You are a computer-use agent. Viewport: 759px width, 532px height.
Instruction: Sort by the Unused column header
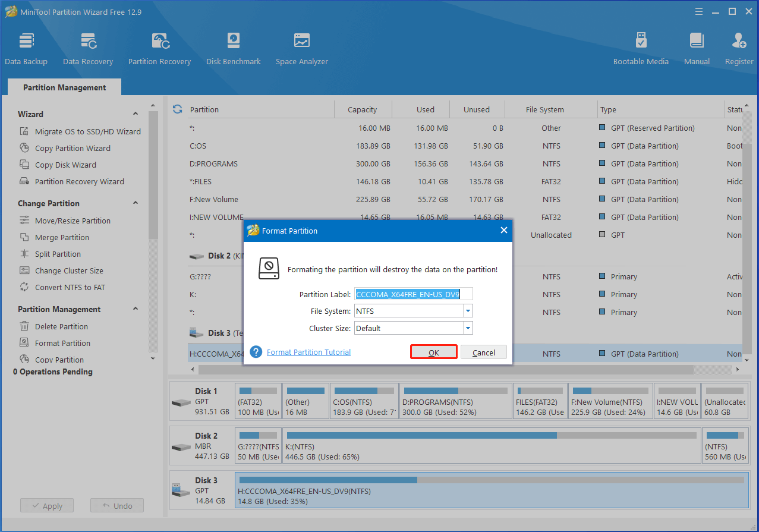pyautogui.click(x=477, y=109)
